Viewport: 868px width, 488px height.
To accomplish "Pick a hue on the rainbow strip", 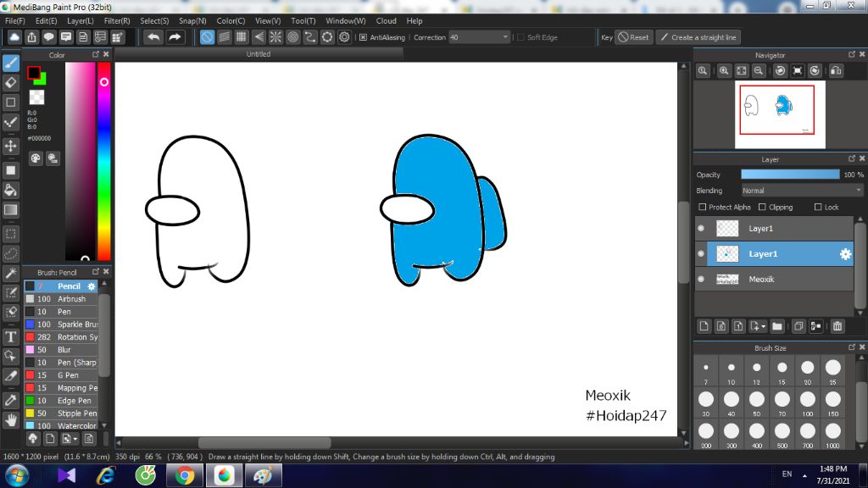I will (x=104, y=161).
